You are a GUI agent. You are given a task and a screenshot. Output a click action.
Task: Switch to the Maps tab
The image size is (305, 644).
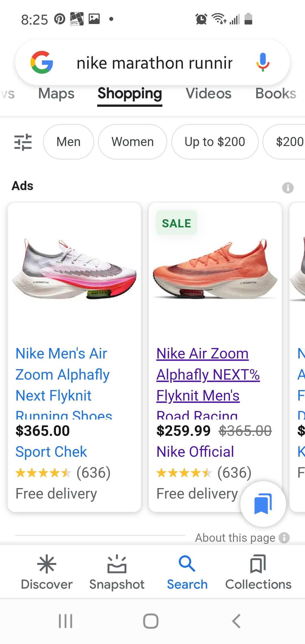(x=56, y=93)
